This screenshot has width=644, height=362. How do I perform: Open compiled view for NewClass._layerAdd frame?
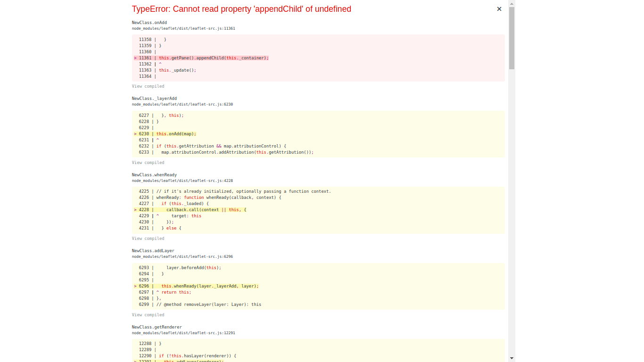(148, 162)
